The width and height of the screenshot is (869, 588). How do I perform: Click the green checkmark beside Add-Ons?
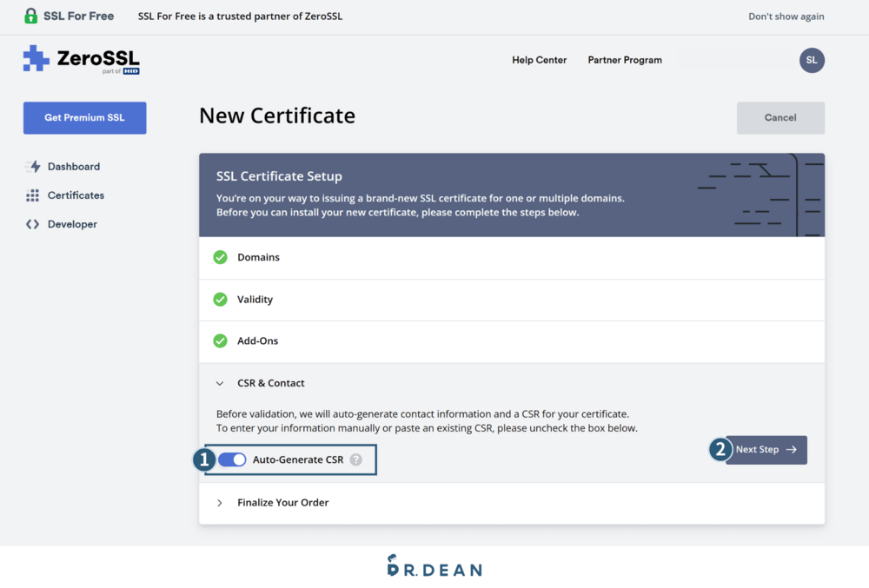point(220,340)
